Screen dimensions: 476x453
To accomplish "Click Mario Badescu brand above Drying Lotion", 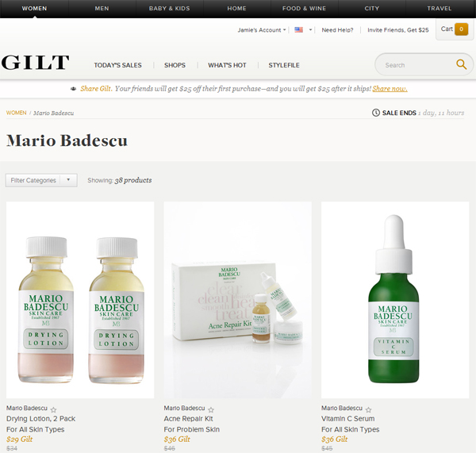I will [27, 408].
